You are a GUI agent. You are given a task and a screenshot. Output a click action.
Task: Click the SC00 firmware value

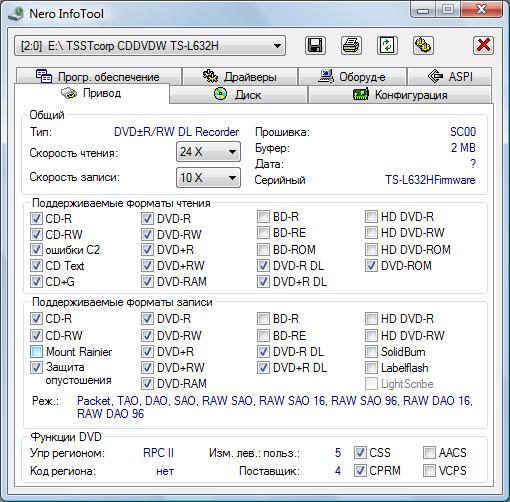tap(463, 132)
